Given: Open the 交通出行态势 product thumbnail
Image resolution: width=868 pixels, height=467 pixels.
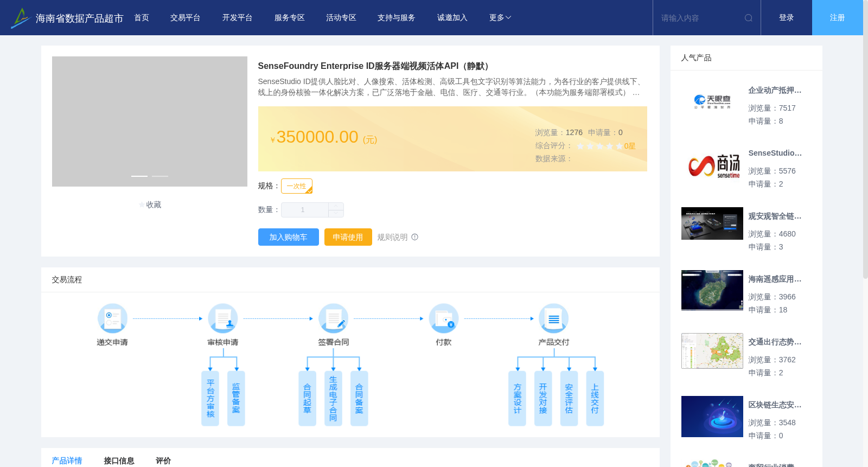Looking at the screenshot, I should pyautogui.click(x=712, y=351).
